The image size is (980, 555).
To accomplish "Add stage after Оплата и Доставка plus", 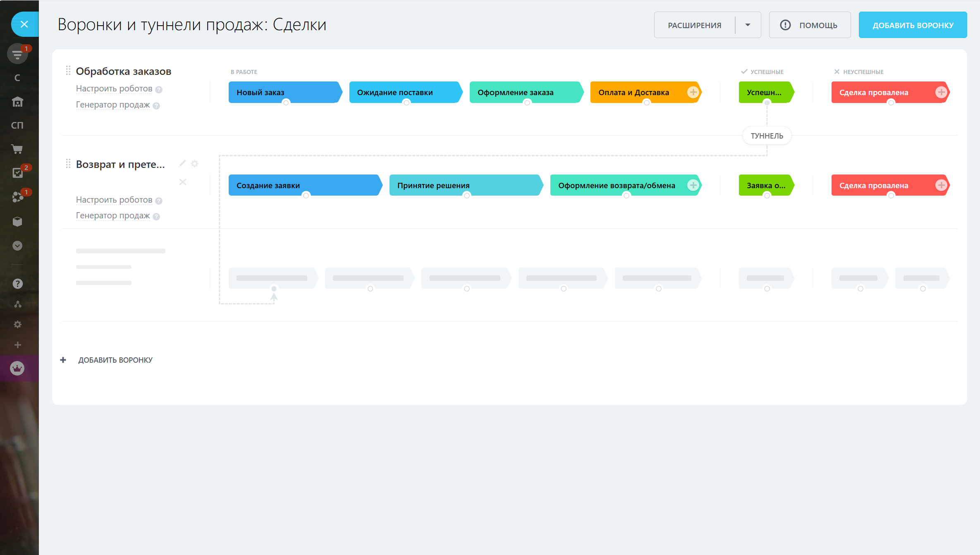I will pos(693,92).
